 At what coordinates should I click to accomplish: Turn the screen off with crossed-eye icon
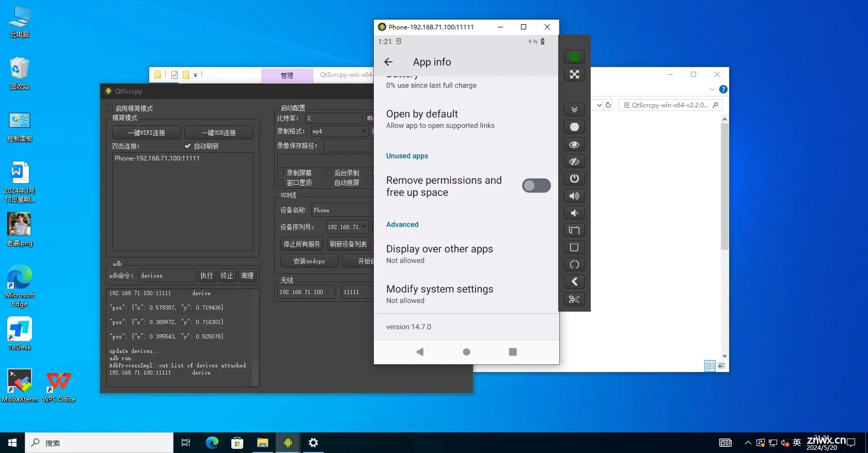click(574, 161)
